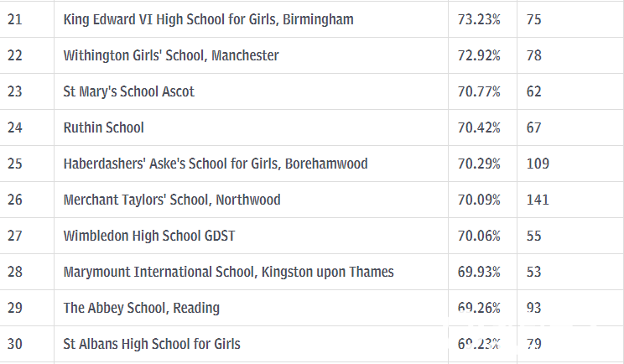
Task: Select the 70.77% value for St Mary's
Action: (x=479, y=91)
